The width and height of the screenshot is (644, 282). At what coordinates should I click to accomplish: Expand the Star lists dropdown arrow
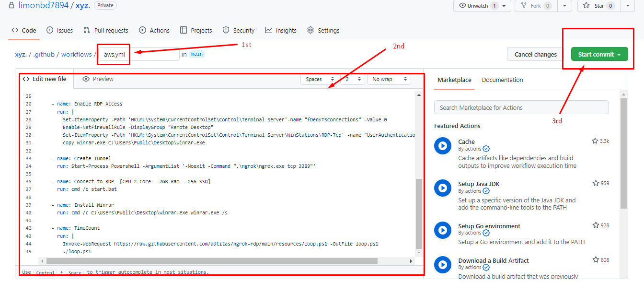click(628, 6)
